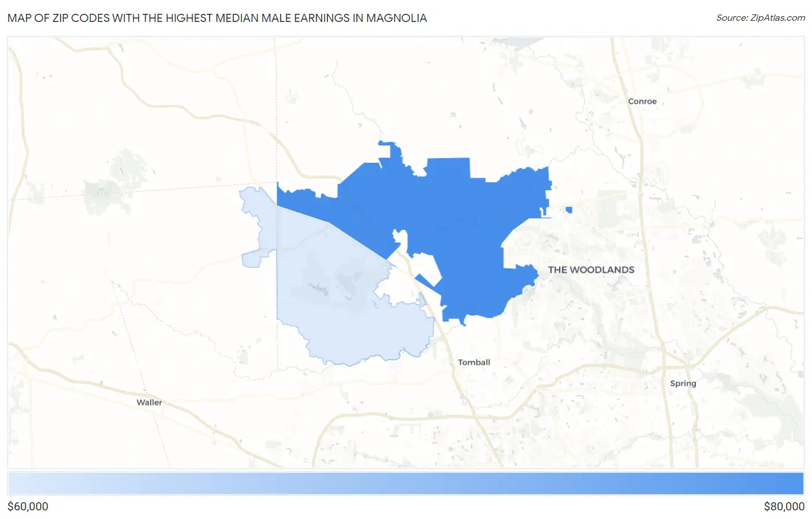Click the $80,000 legend maximum label
812x519 pixels.
pyautogui.click(x=784, y=506)
